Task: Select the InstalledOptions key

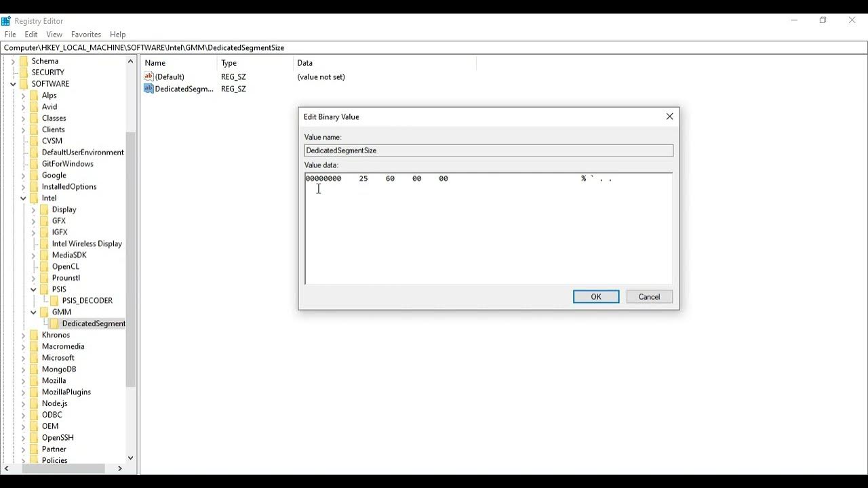Action: click(x=69, y=187)
